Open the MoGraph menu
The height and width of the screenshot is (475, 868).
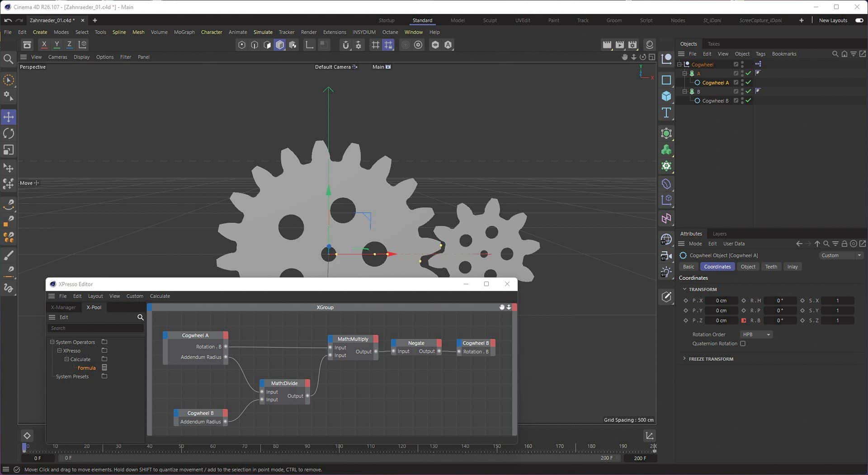pos(184,32)
